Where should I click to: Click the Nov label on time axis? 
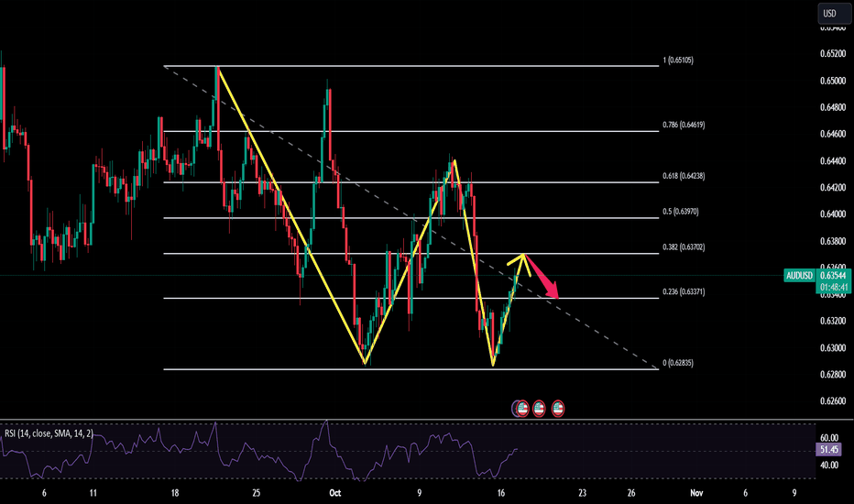pyautogui.click(x=696, y=493)
